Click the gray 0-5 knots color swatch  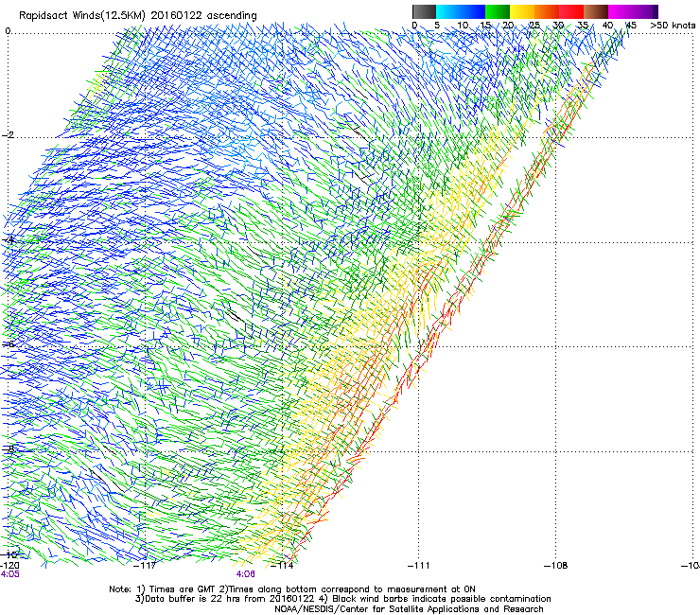(x=424, y=11)
